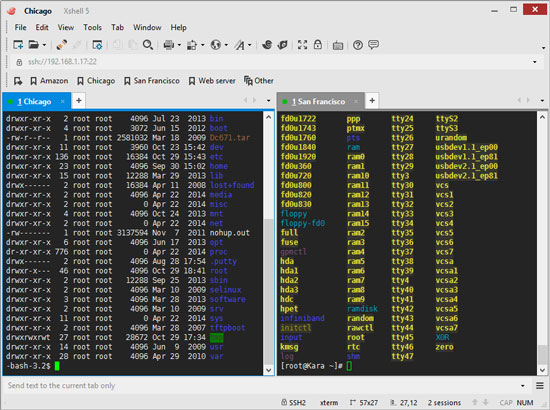
Task: Click the Xshell app logo in the title bar
Action: [x=11, y=11]
